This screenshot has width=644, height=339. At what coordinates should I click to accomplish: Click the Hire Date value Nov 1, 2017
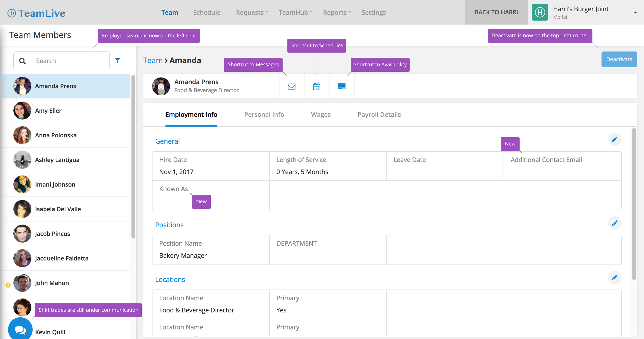[176, 172]
